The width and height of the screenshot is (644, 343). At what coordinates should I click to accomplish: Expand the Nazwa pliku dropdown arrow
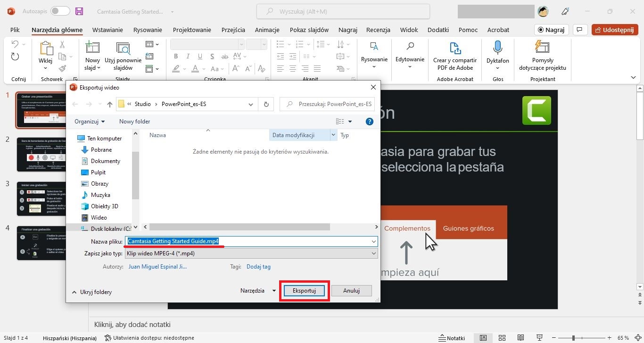374,241
